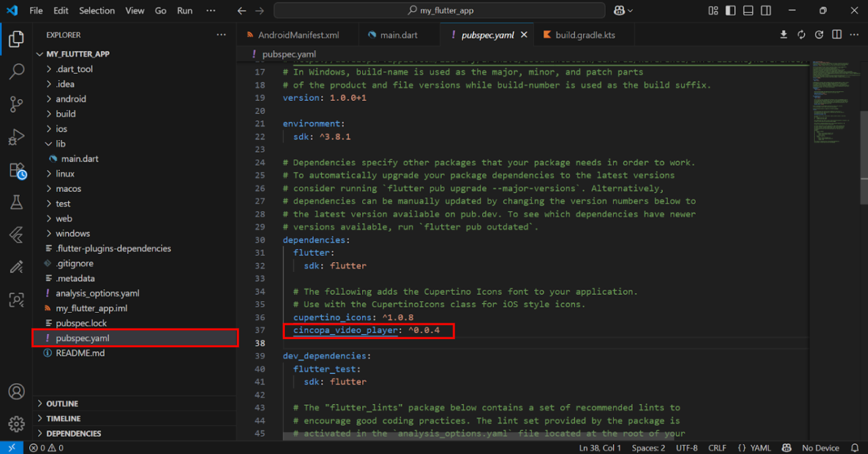This screenshot has width=868, height=454.
Task: Click the Pub Upgrade sync icon in editor toolbar
Action: pos(801,35)
